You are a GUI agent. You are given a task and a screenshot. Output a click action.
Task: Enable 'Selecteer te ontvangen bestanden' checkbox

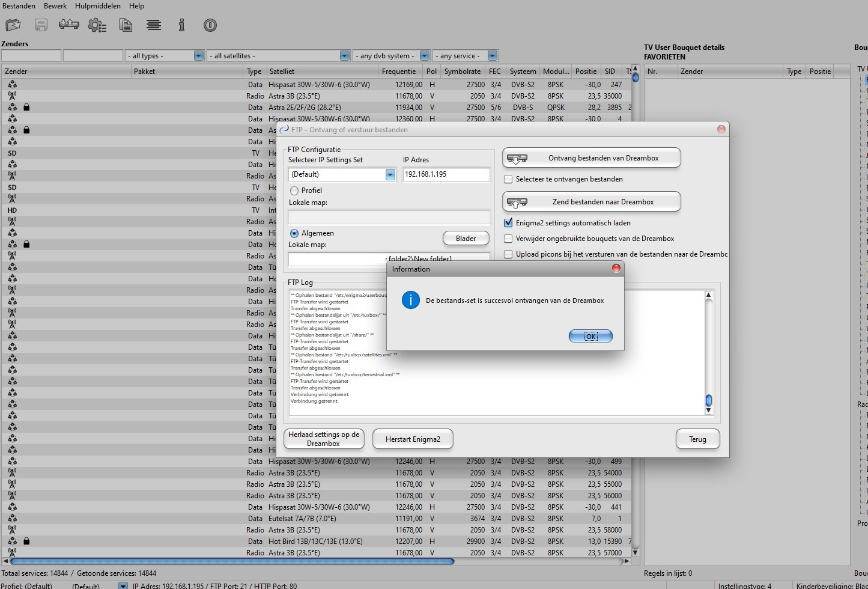click(x=509, y=179)
